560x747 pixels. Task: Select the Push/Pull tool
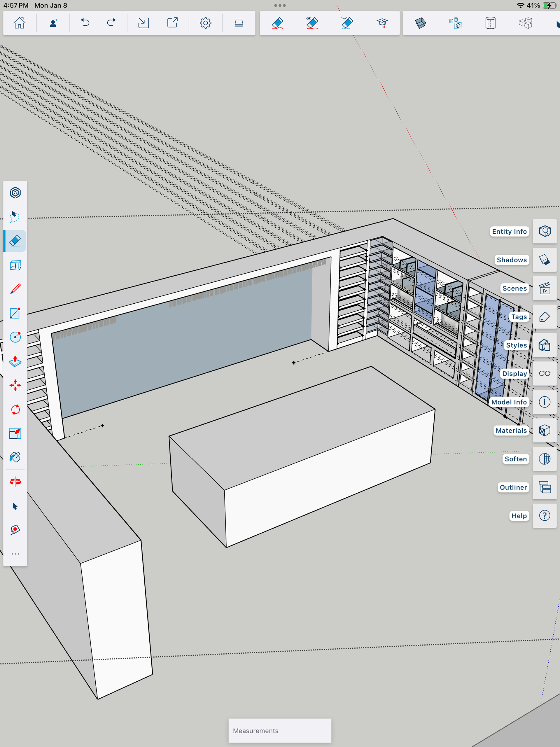click(x=15, y=361)
